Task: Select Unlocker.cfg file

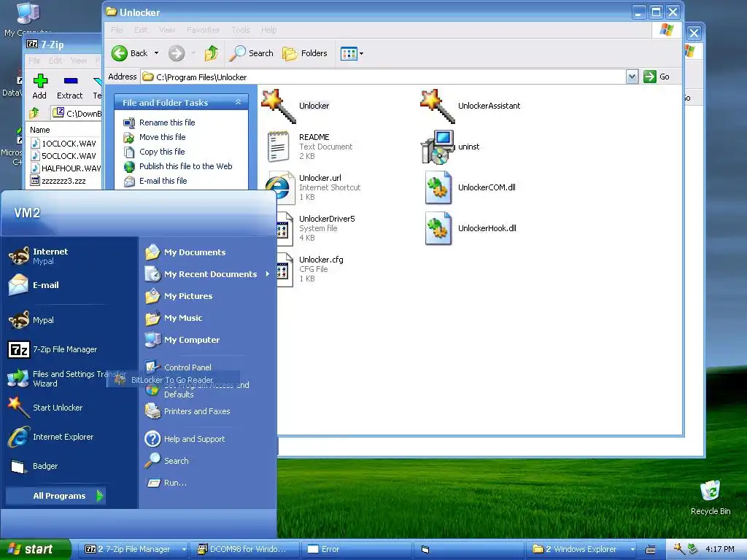Action: click(x=309, y=269)
